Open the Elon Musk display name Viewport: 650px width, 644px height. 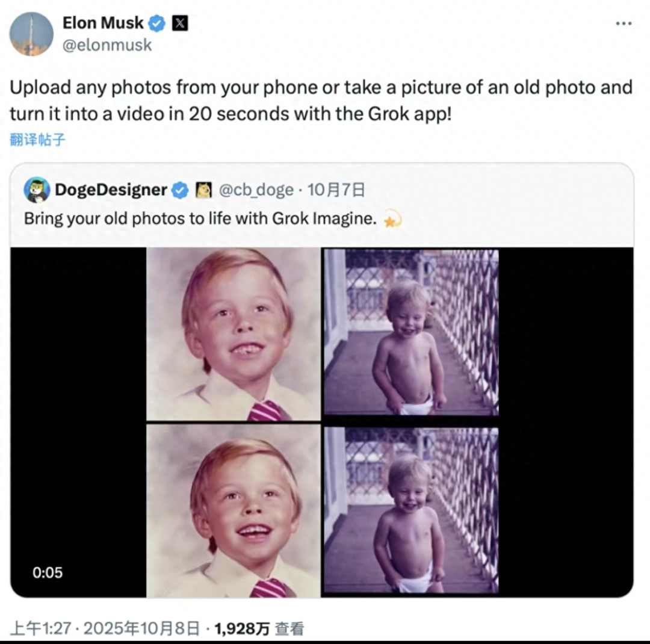coord(103,23)
